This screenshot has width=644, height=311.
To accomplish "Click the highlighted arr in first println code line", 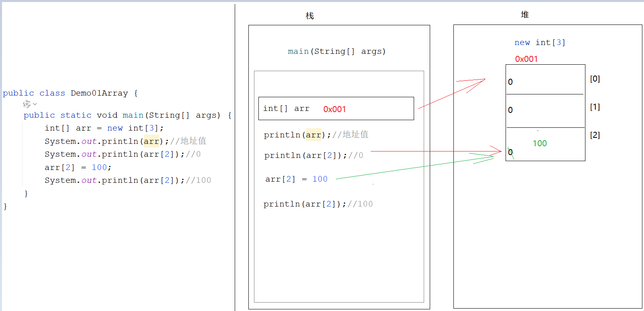I will [x=151, y=141].
